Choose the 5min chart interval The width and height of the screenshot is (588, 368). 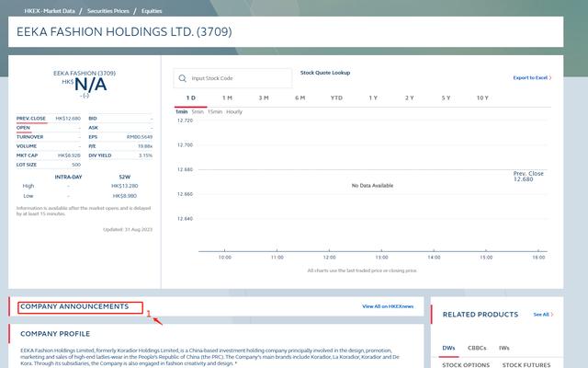click(198, 111)
